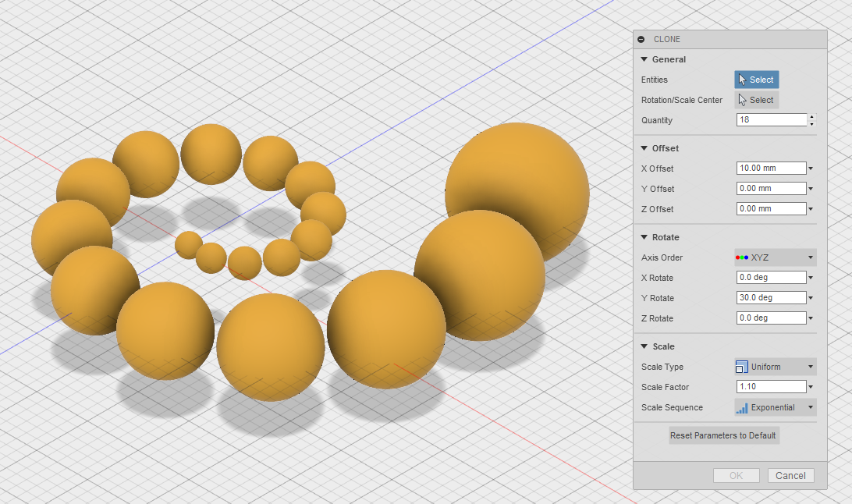
Task: Collapse the Scale section
Action: click(x=644, y=346)
